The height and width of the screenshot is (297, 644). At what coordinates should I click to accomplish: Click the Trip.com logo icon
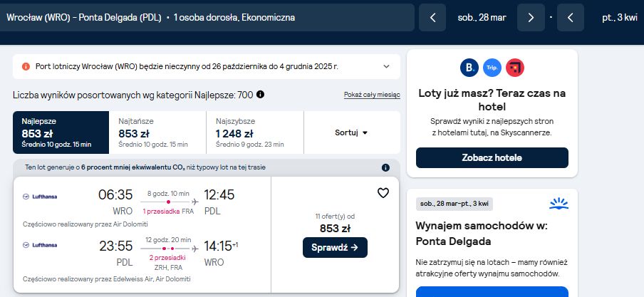click(x=492, y=68)
